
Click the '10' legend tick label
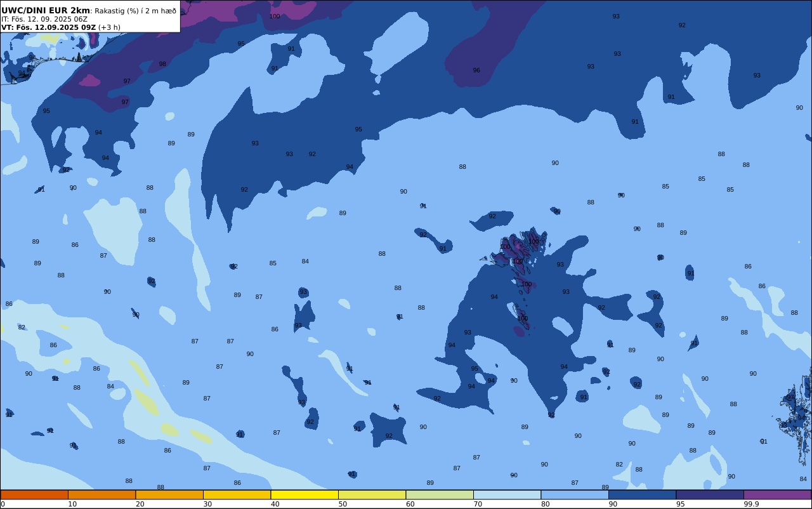[72, 504]
